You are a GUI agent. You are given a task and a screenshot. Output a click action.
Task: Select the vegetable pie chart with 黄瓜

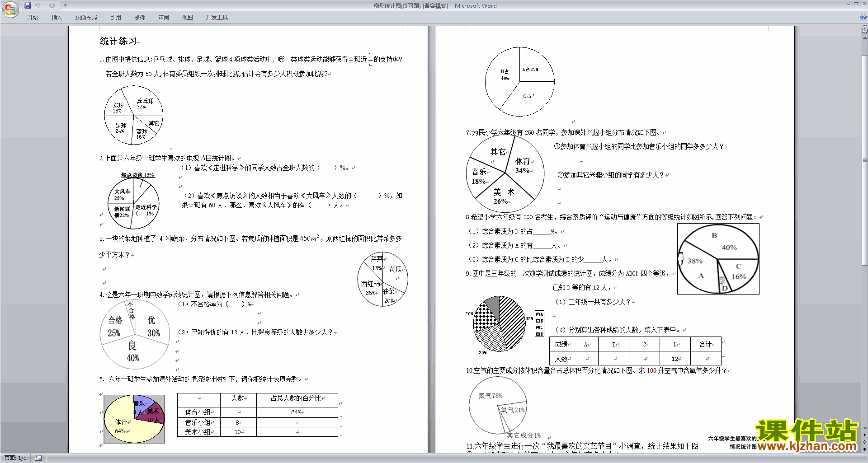[382, 279]
